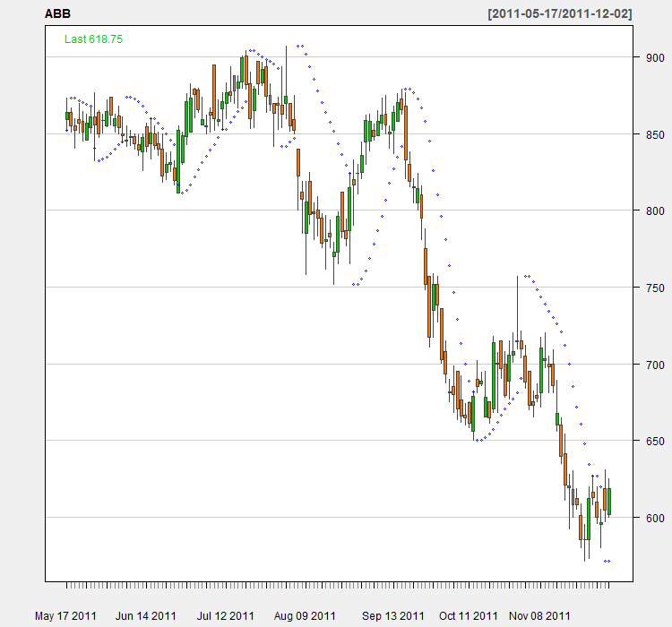Click the lowest blue SAR dot at bottom right

click(608, 562)
